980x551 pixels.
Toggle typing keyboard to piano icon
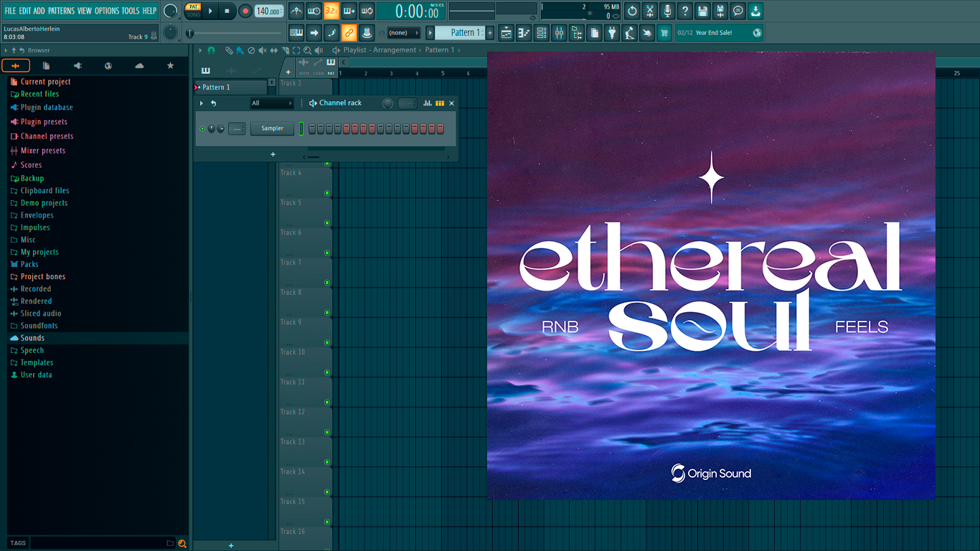click(296, 32)
